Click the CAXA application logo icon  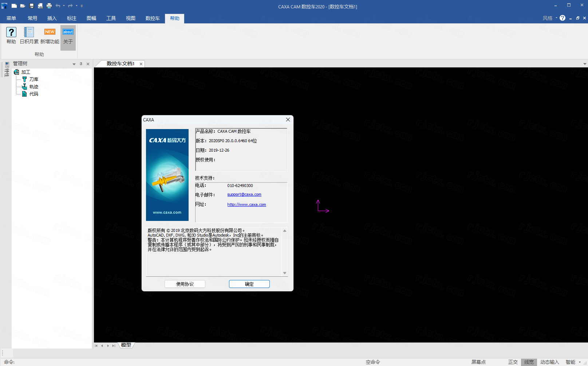click(x=4, y=6)
